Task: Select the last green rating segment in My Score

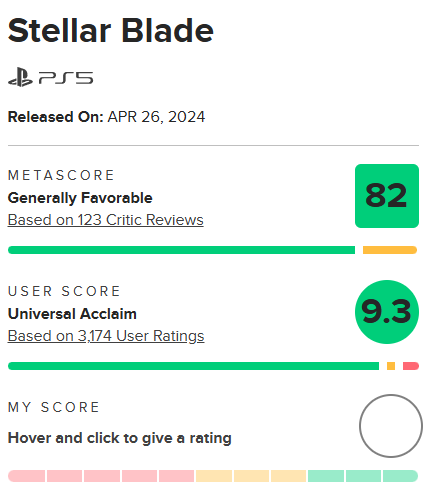Action: point(400,476)
